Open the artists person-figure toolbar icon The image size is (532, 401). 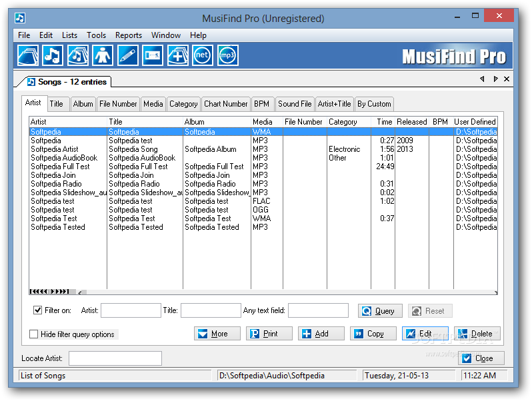pyautogui.click(x=103, y=55)
